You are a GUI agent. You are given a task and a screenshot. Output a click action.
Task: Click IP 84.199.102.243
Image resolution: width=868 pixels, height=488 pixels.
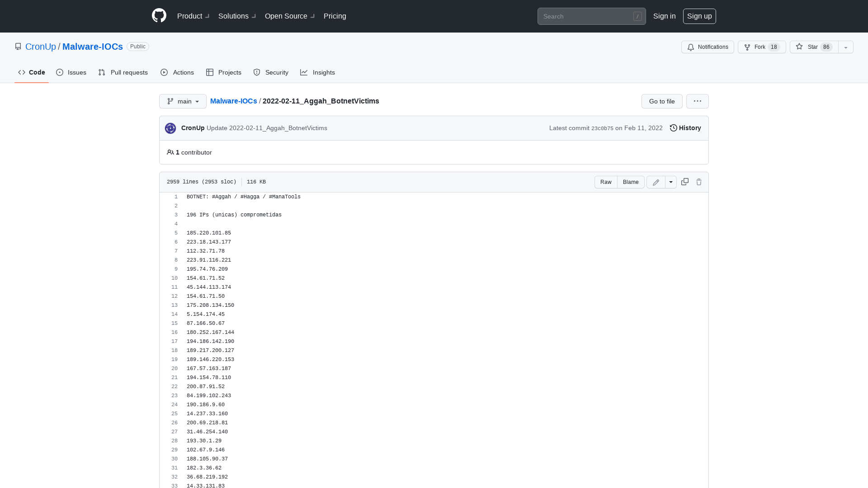(x=209, y=396)
